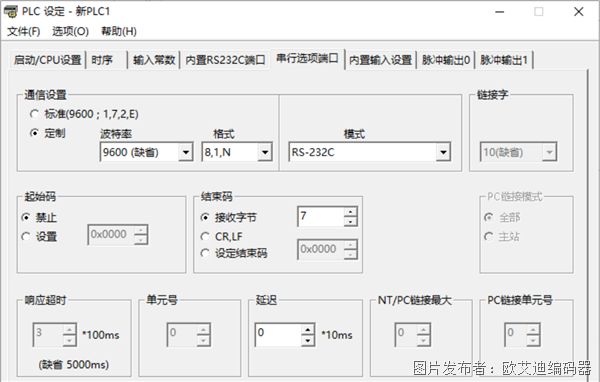Viewport: 600px width, 382px height.
Task: Increase the NT/PC链接最大 value
Action: 423,329
